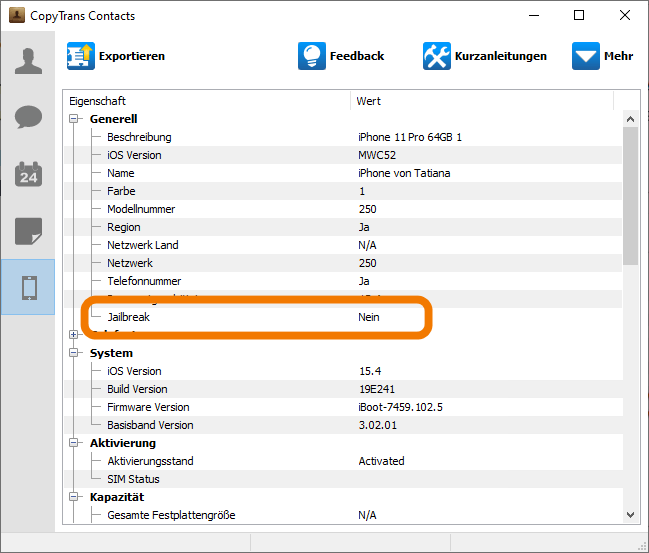649x553 pixels.
Task: Click the Generell group heading
Action: click(113, 119)
